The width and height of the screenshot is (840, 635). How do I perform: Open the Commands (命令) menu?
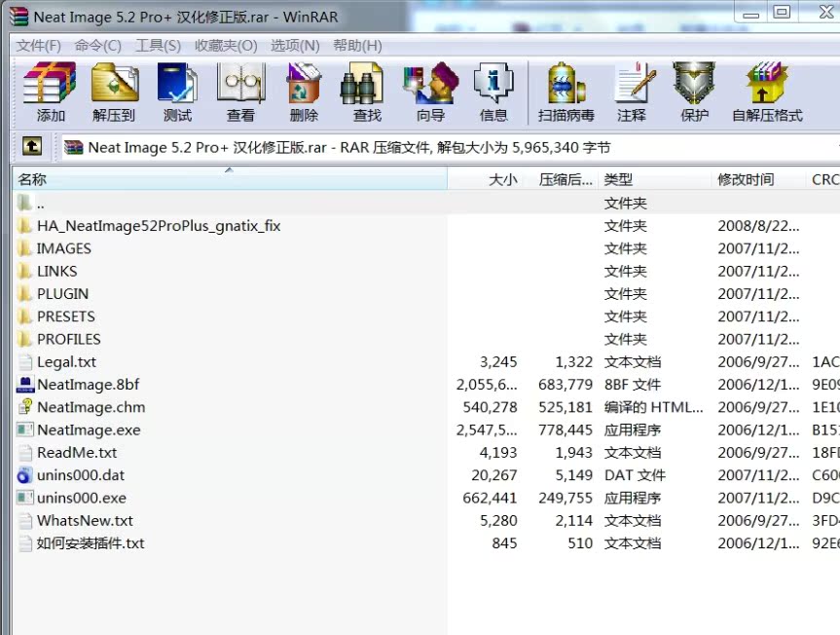click(97, 46)
